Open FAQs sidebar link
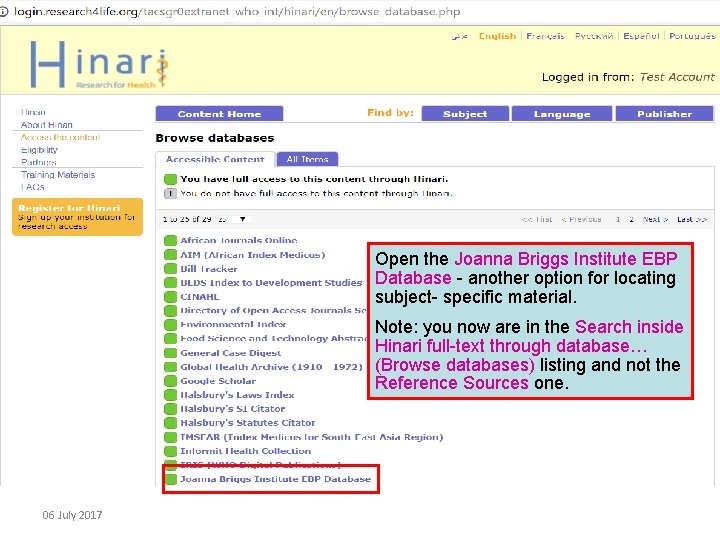The height and width of the screenshot is (540, 720). 33,187
